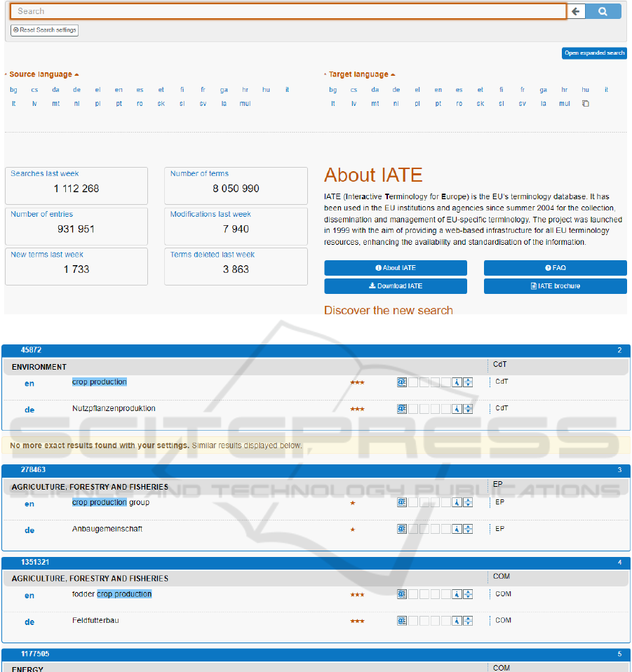The image size is (632, 672).
Task: Click the up-down arrows icon for 'Anbaugemeinschaft'
Action: [x=468, y=529]
